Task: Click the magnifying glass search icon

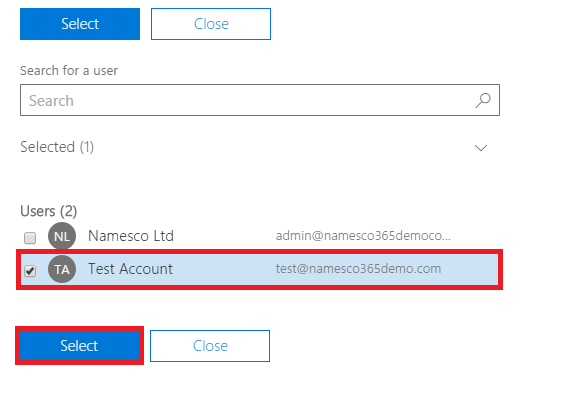Action: [483, 100]
